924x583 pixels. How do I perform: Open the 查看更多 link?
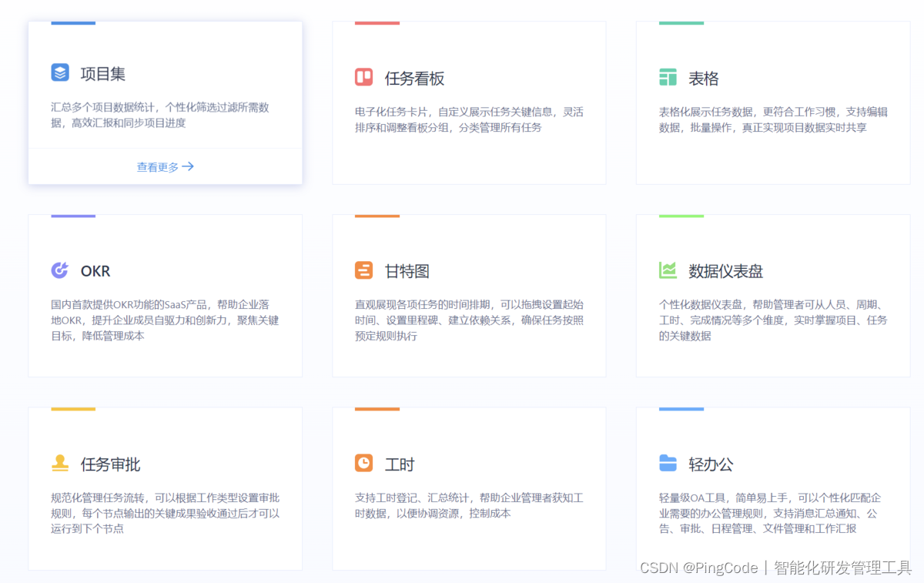coord(165,166)
